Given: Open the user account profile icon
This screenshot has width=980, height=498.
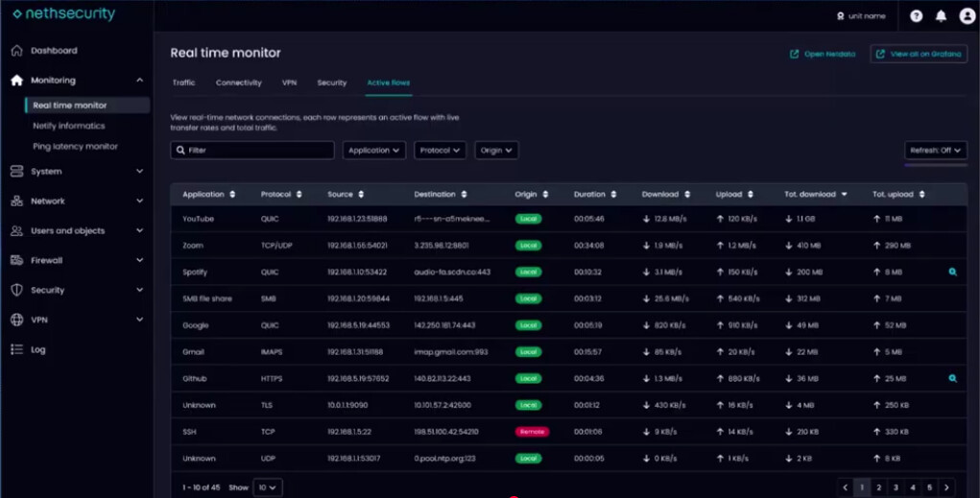Looking at the screenshot, I should tap(967, 16).
